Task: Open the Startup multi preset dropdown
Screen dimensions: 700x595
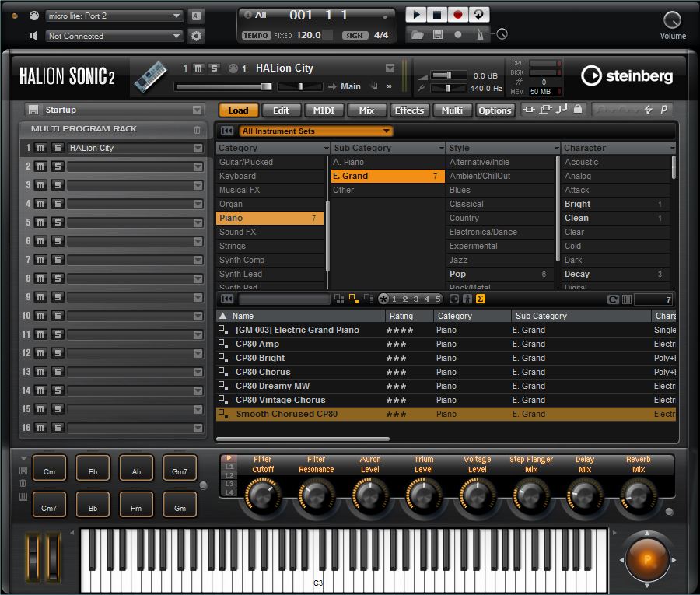Action: point(197,110)
